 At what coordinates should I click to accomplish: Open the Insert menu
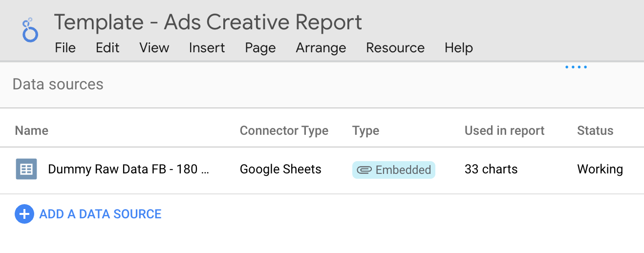pyautogui.click(x=207, y=48)
